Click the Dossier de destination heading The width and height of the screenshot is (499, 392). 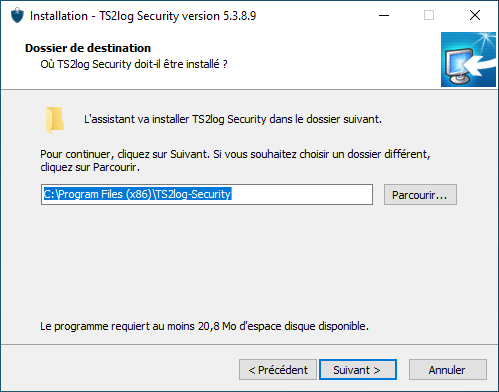point(88,48)
